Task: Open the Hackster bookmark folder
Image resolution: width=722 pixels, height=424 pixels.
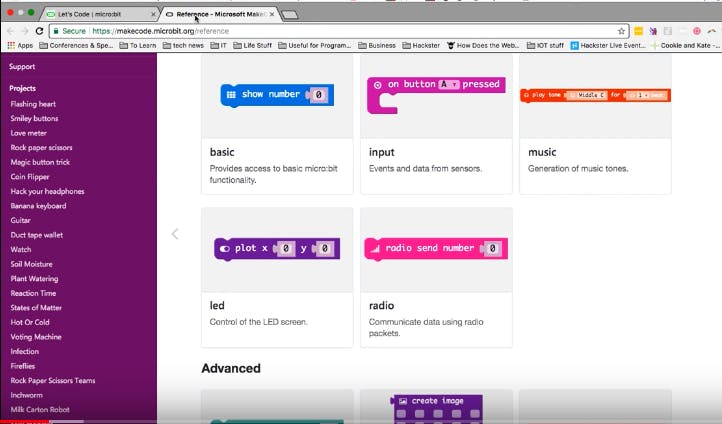Action: (x=421, y=45)
